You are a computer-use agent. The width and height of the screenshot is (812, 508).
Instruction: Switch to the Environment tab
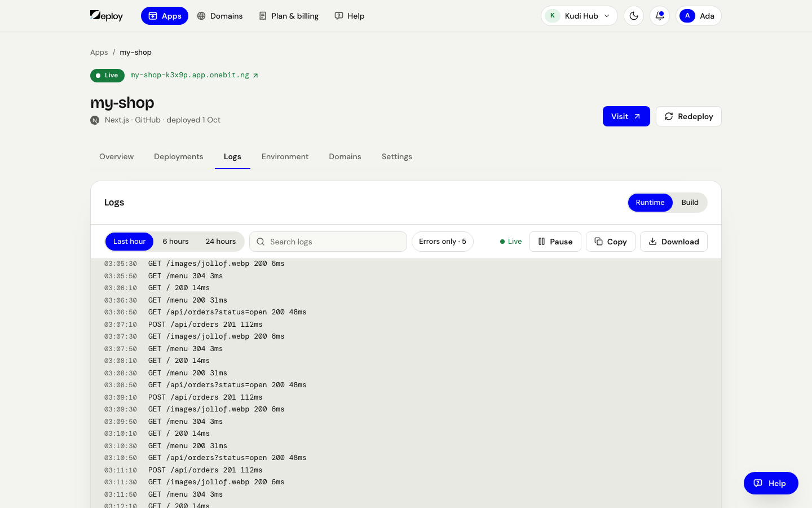[285, 156]
